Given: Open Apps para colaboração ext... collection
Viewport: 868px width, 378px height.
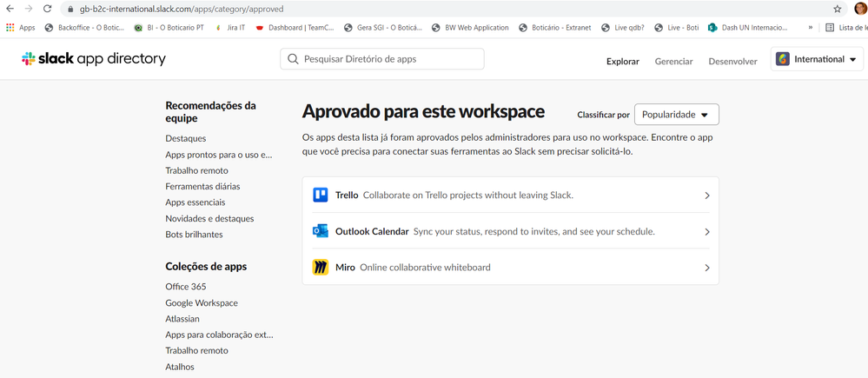Looking at the screenshot, I should [x=220, y=335].
